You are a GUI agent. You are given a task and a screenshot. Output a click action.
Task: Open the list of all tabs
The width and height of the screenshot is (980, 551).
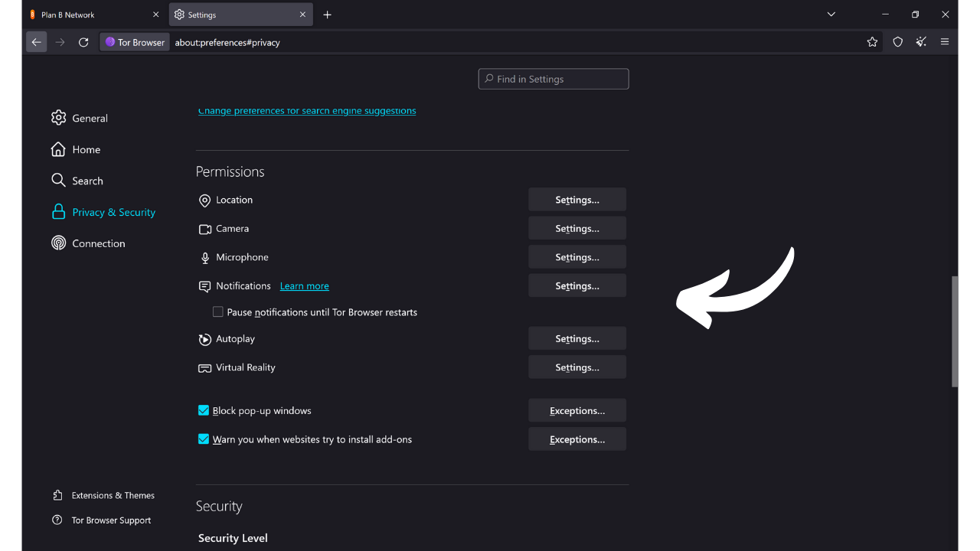tap(831, 14)
